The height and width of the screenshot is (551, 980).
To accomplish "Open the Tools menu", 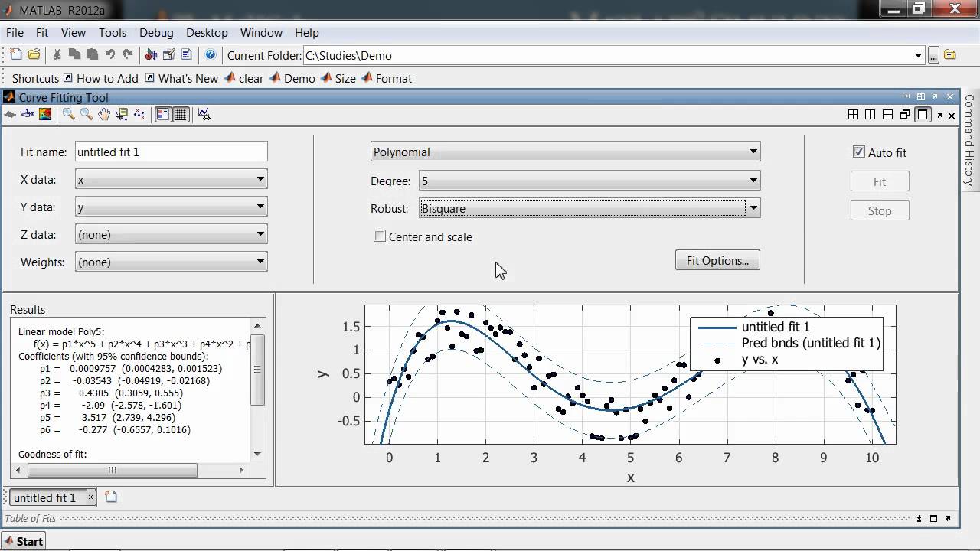I will pos(113,33).
